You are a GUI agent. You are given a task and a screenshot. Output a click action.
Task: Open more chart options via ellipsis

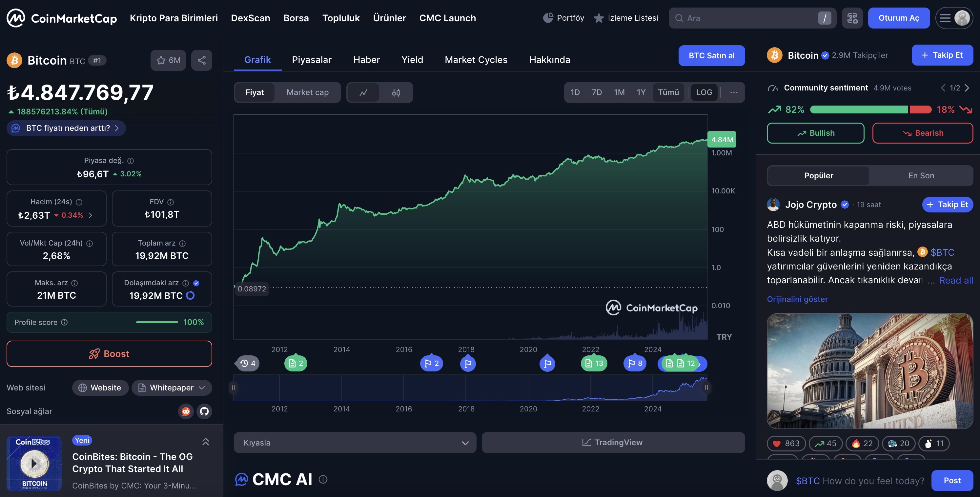point(733,92)
